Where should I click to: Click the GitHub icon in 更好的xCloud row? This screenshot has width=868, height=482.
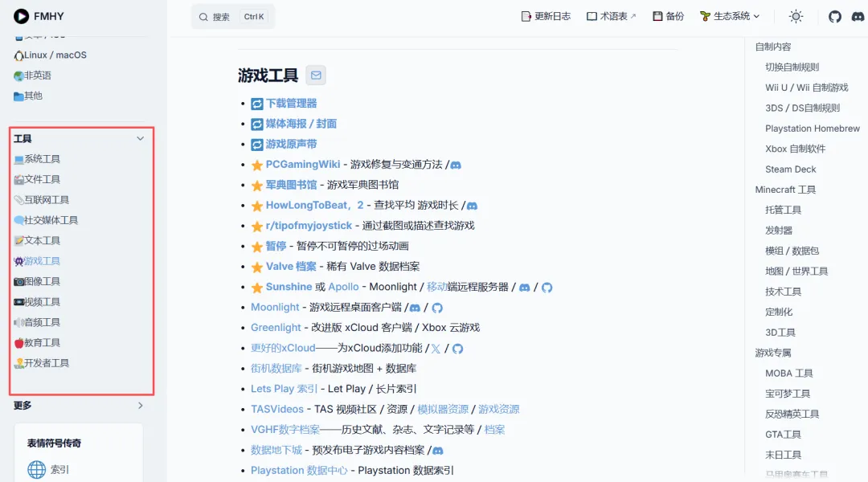(x=458, y=349)
